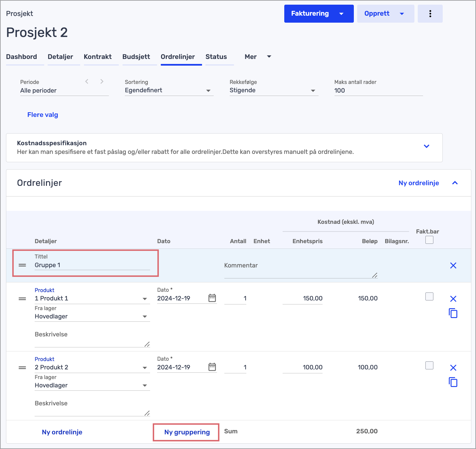Switch to the Dashbord tab
This screenshot has width=476, height=449.
(22, 57)
